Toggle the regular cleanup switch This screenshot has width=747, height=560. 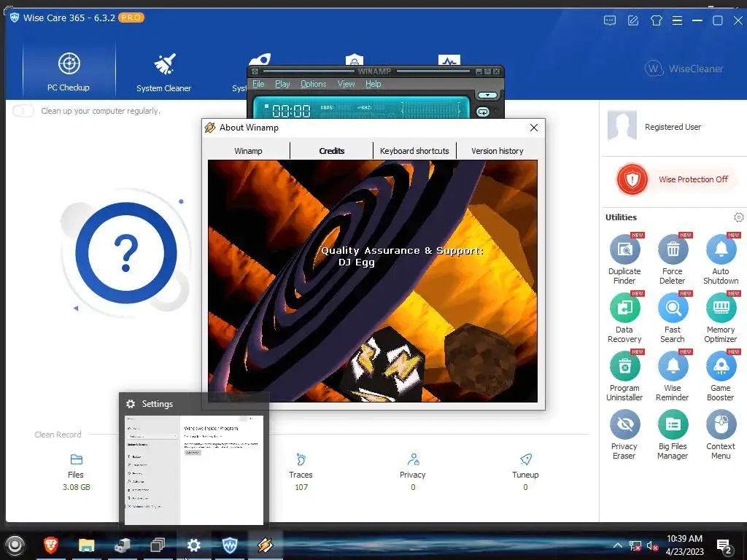click(x=23, y=111)
